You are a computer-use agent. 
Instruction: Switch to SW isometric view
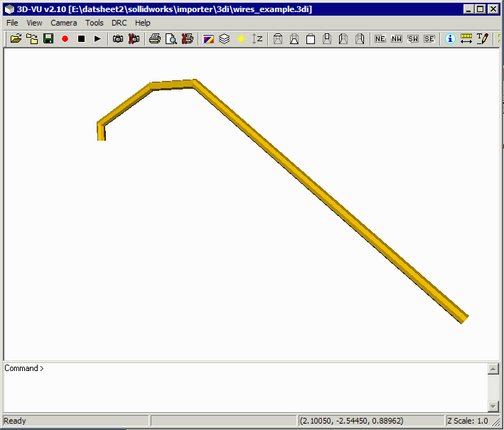[x=413, y=38]
